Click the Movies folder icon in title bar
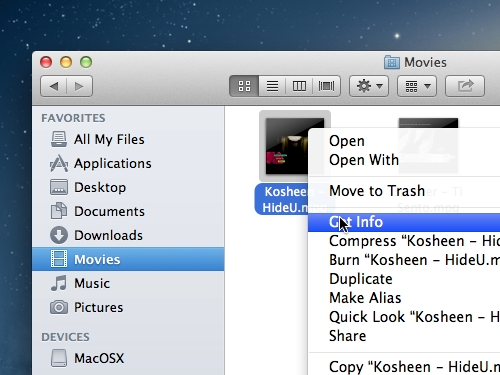 (x=392, y=62)
